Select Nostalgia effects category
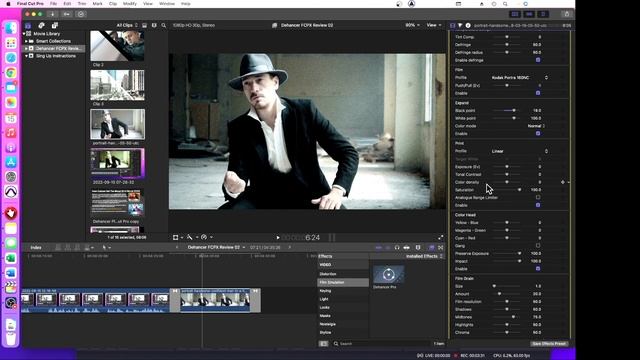The width and height of the screenshot is (640, 360). coord(343,324)
